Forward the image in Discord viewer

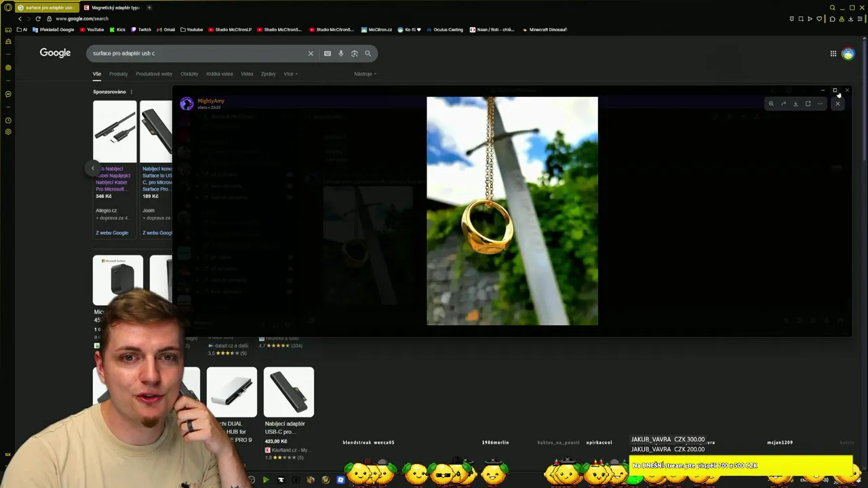pos(783,104)
